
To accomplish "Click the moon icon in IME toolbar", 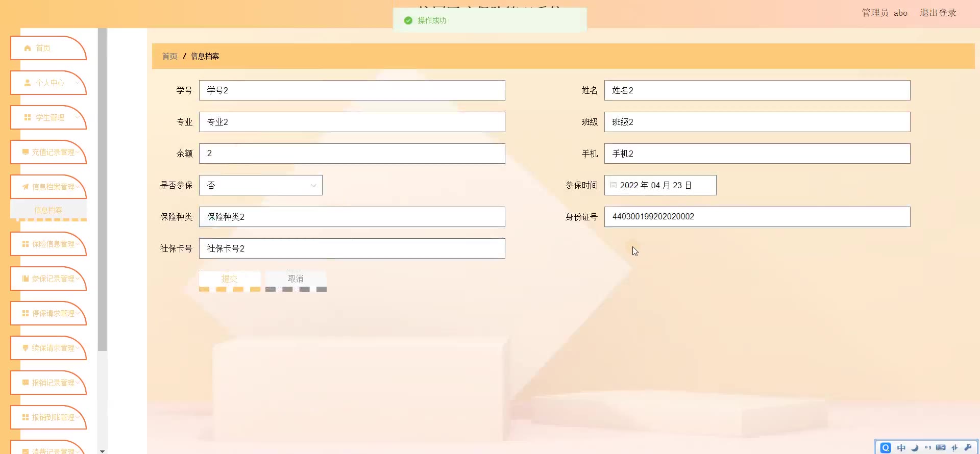I will [x=915, y=447].
